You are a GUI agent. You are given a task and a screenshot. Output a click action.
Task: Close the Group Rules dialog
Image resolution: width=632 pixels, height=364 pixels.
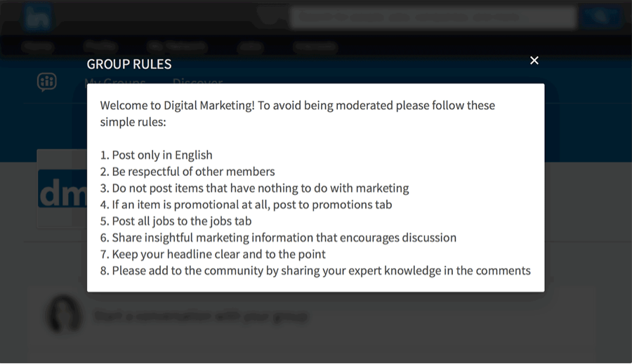tap(534, 60)
